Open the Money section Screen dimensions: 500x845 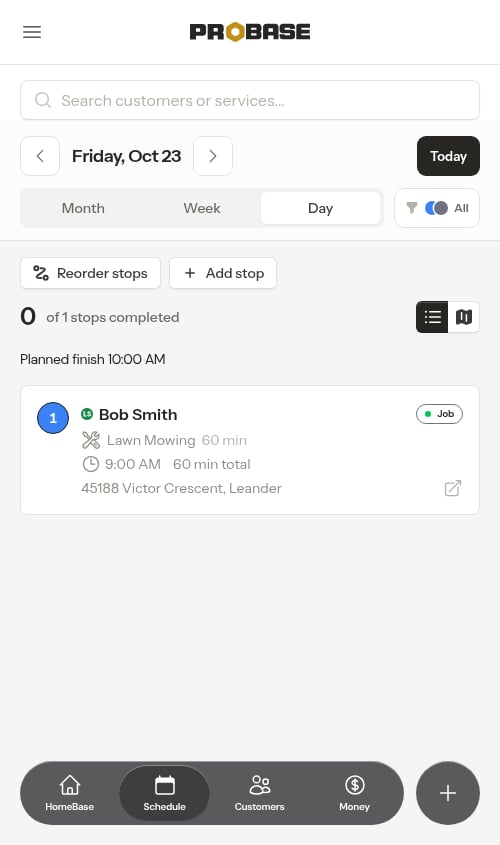355,793
